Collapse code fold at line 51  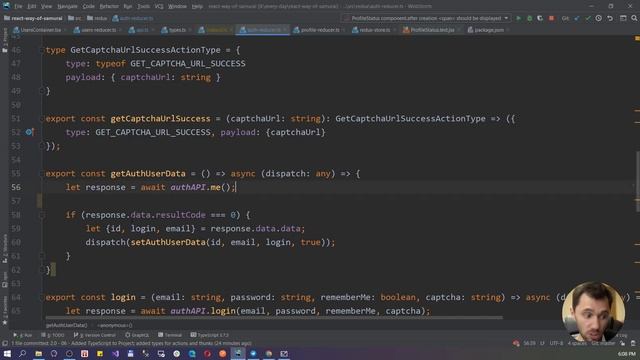[42, 118]
